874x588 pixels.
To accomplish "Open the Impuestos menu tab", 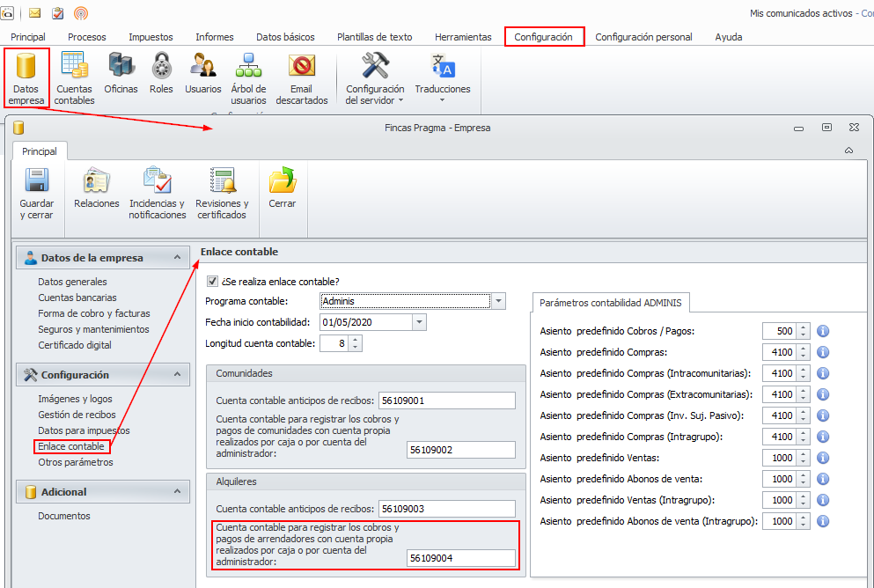I will coord(151,37).
